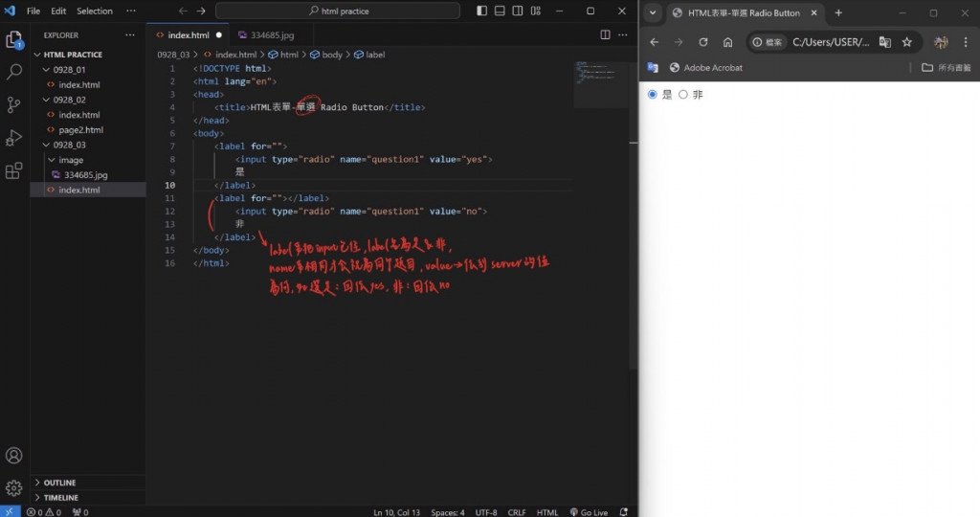The height and width of the screenshot is (517, 980).
Task: Open the Edit menu
Action: point(58,11)
